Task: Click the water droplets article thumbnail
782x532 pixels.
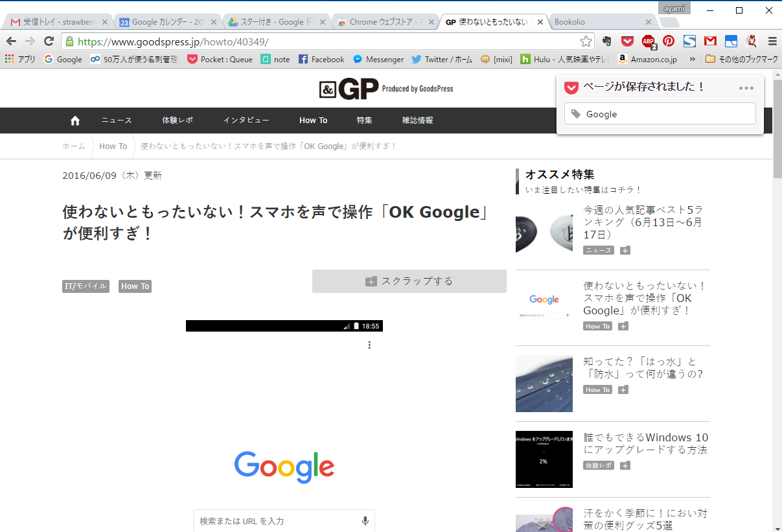Action: click(544, 384)
